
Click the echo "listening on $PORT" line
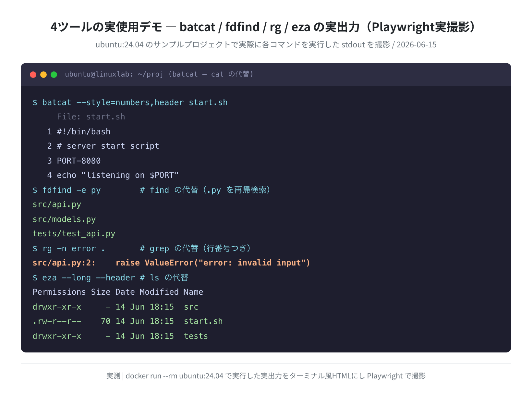pyautogui.click(x=118, y=175)
